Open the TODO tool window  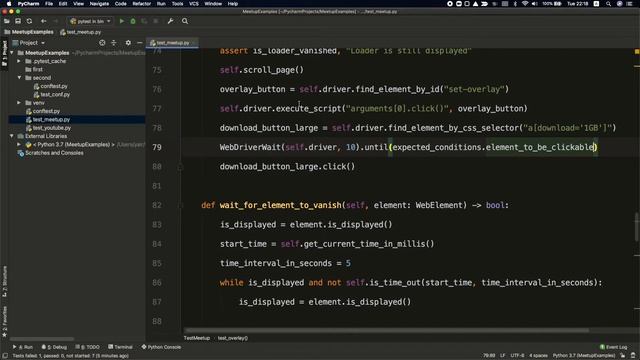pyautogui.click(x=88, y=347)
